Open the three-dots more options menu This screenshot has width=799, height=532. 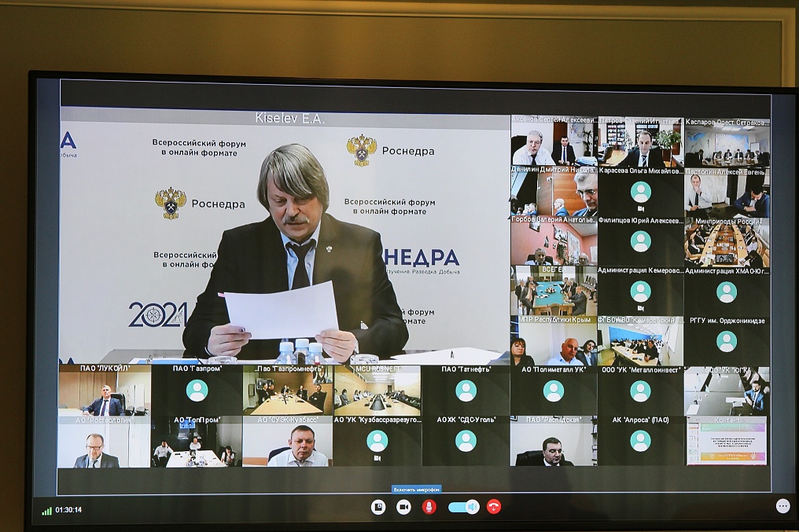[x=782, y=506]
